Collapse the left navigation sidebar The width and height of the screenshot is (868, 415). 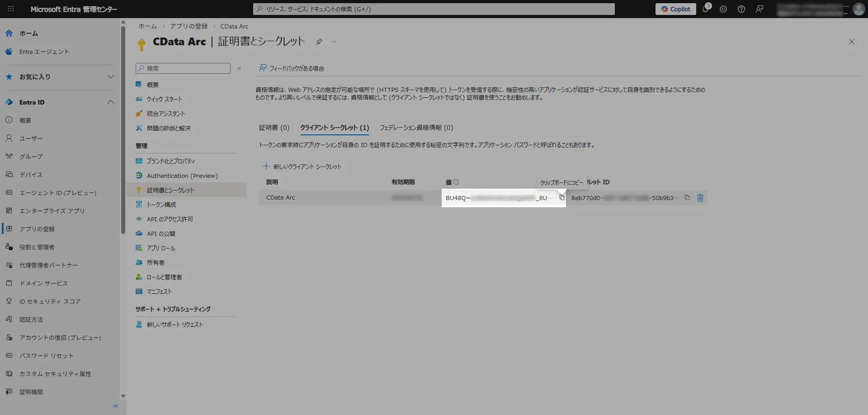point(116,406)
